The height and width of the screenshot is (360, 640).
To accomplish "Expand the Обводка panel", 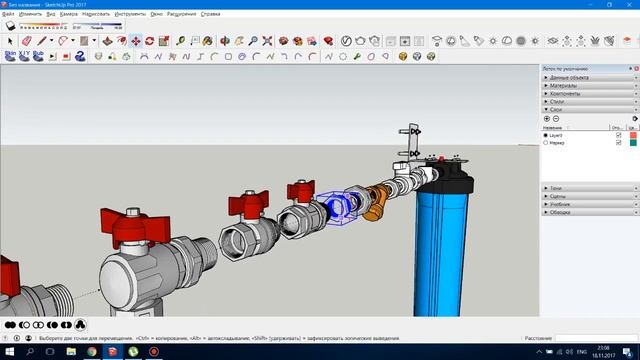I will (x=590, y=212).
